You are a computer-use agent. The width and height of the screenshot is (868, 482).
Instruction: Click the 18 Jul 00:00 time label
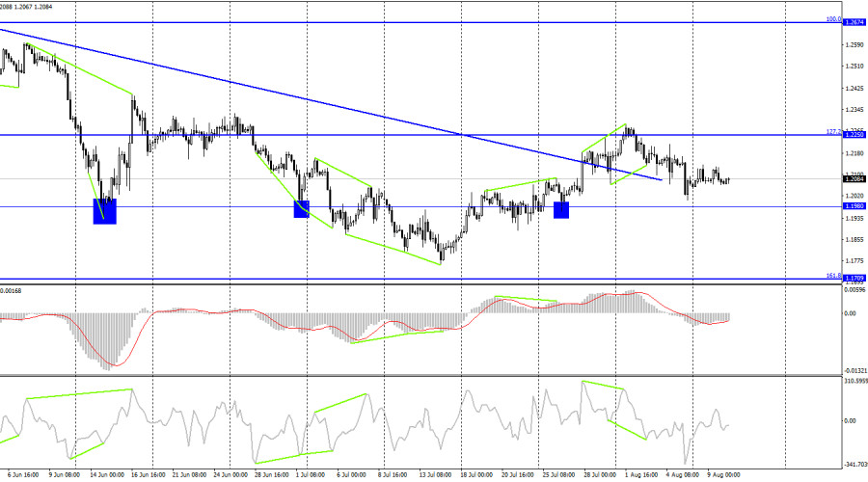[476, 475]
